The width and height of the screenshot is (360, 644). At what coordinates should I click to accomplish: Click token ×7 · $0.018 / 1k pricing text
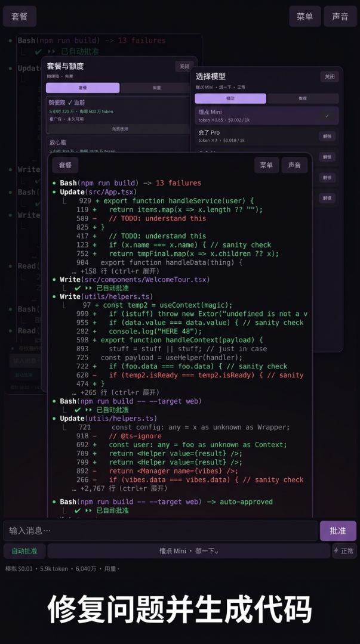tap(221, 141)
